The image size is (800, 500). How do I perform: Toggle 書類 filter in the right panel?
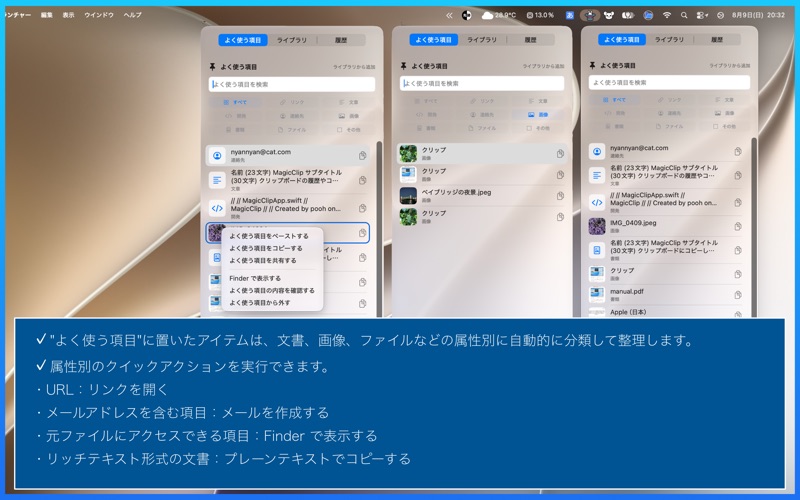coord(614,126)
